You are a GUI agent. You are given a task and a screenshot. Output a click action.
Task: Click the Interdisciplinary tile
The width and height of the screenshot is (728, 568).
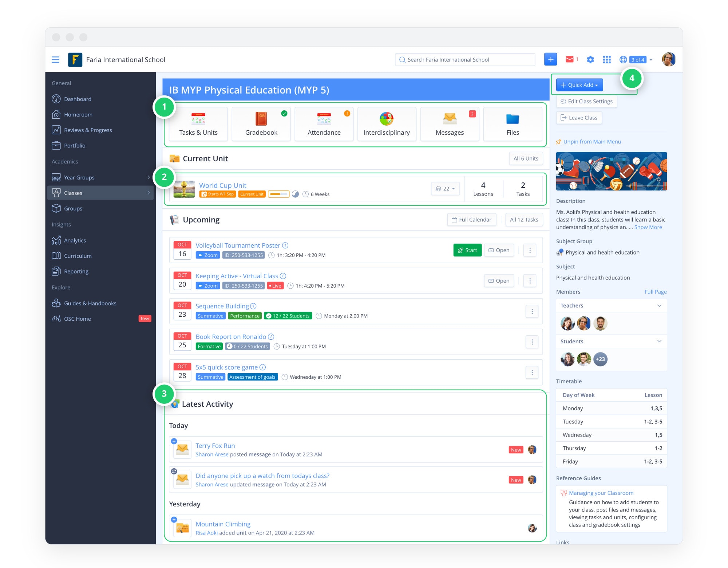[387, 124]
